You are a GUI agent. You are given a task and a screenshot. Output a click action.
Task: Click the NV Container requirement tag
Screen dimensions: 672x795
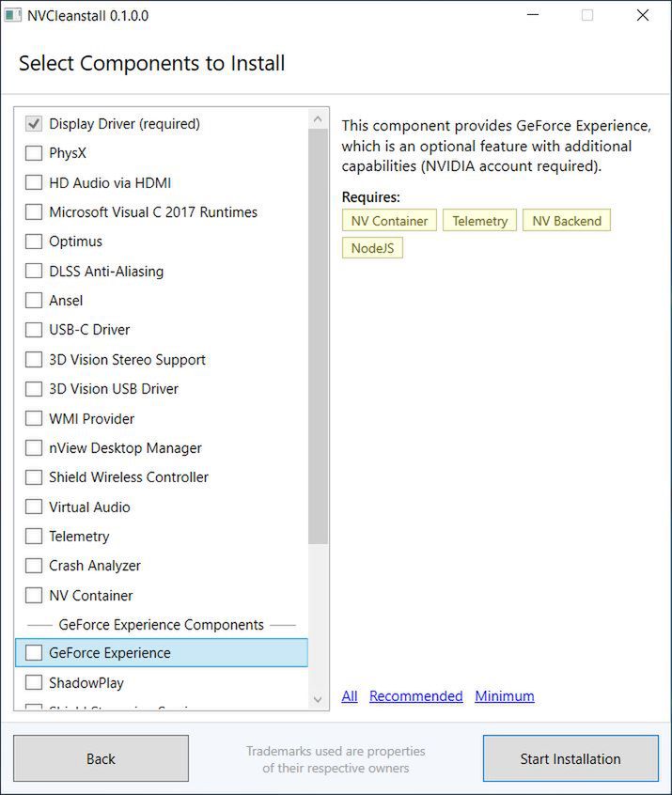point(389,221)
